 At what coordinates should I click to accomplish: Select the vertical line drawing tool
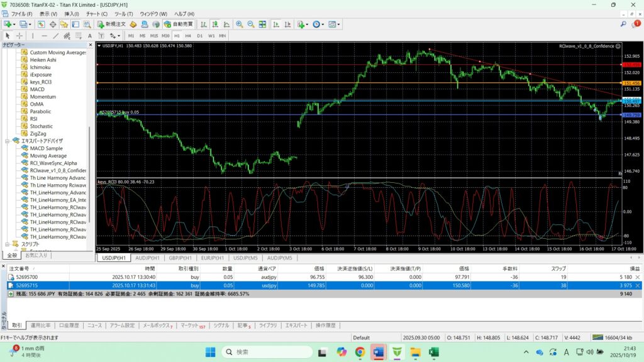[34, 36]
